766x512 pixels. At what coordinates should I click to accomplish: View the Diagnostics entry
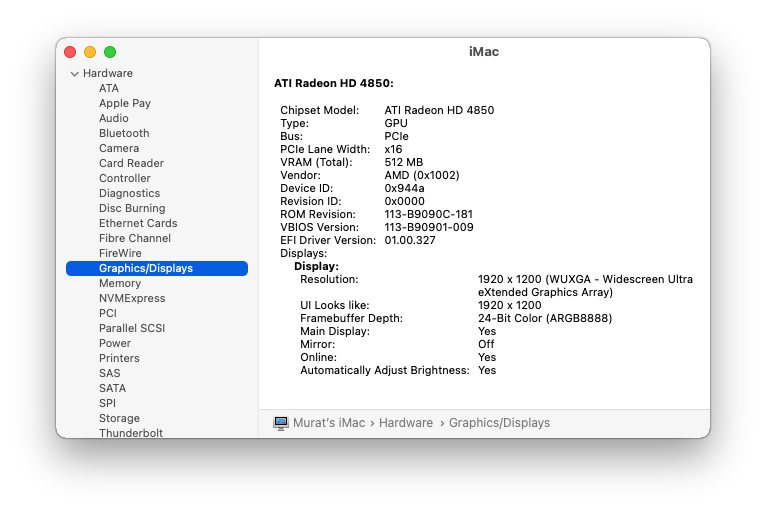[129, 193]
